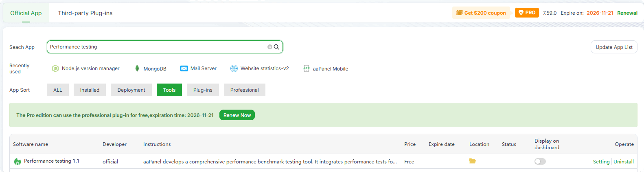Click the Performance testing app icon
Viewport: 644px width, 172px height.
pos(18,161)
